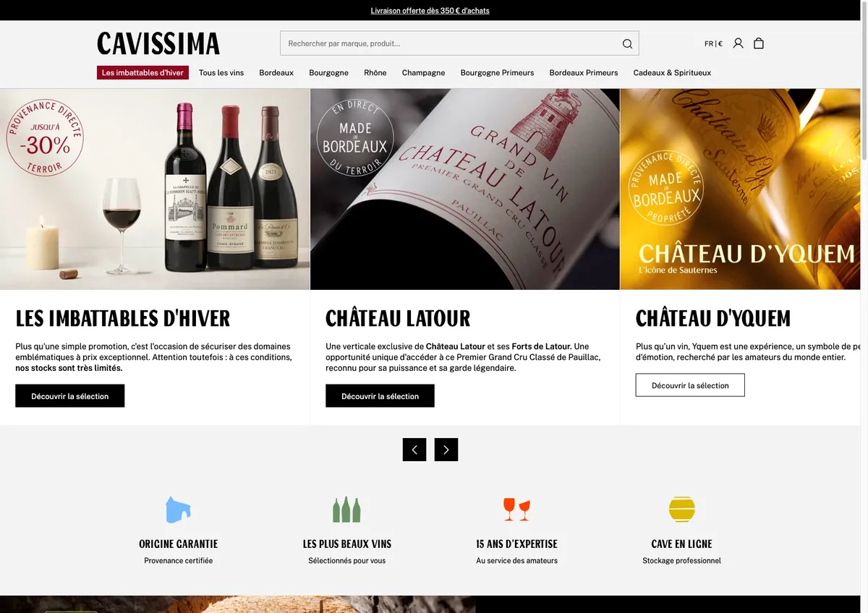Open the Champagne menu
Viewport: 868px width, 613px height.
(x=423, y=72)
